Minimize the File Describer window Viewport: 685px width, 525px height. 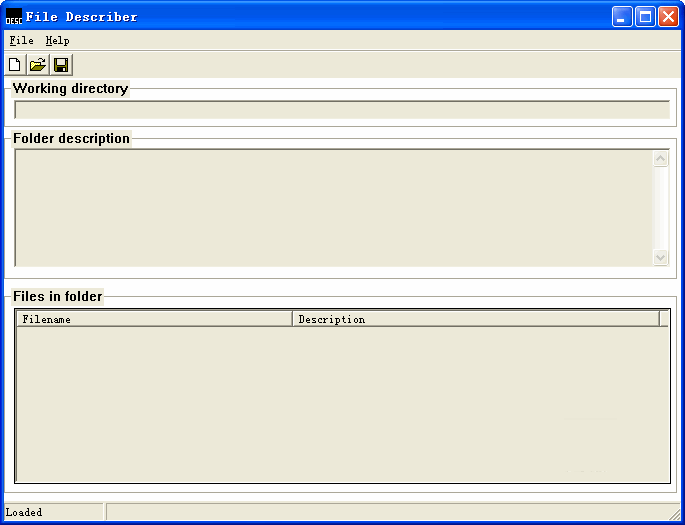pos(622,17)
